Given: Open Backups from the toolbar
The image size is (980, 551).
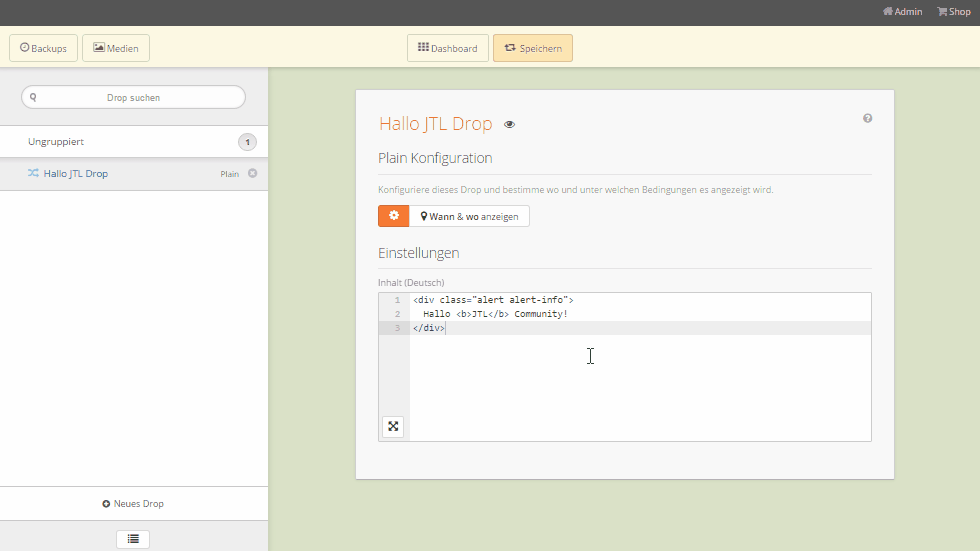Looking at the screenshot, I should 43,48.
